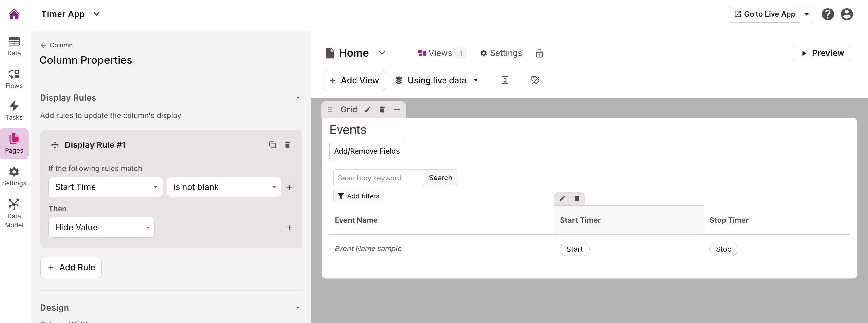Click the Search by keyword field
Screen dimensions: 868x323
(x=378, y=178)
